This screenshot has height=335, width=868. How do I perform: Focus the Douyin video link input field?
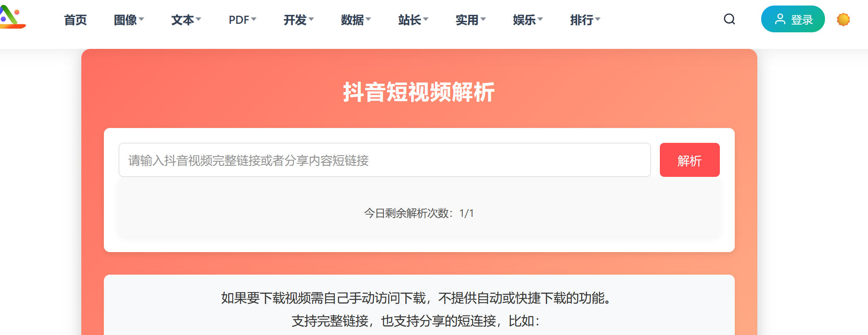tap(384, 160)
